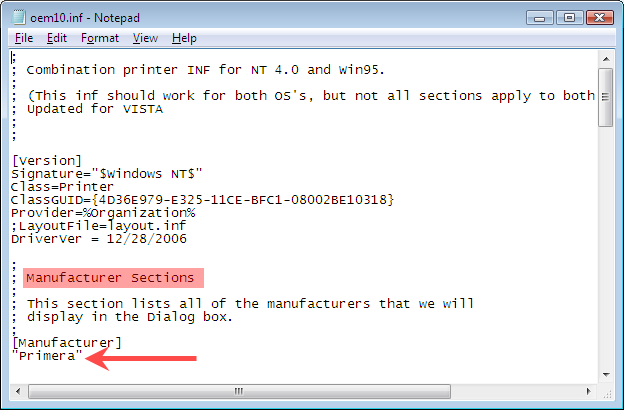The width and height of the screenshot is (624, 410).
Task: Click the Notepad document icon in title bar
Action: [x=18, y=18]
